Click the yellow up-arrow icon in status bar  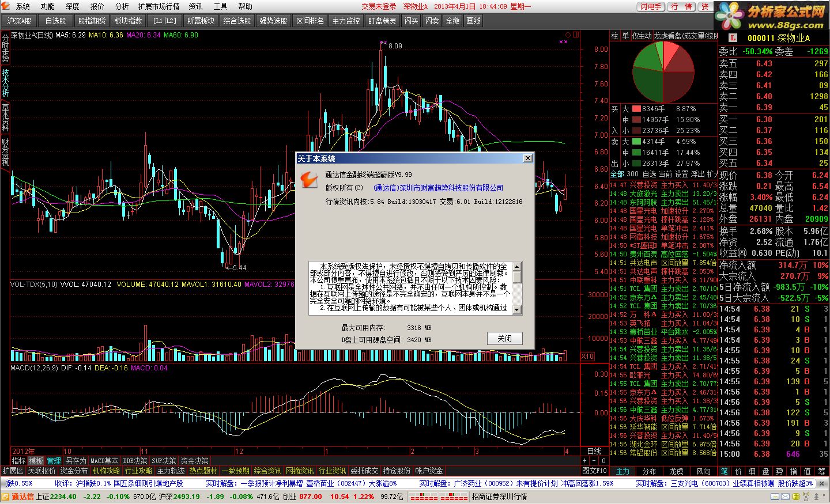click(x=796, y=497)
